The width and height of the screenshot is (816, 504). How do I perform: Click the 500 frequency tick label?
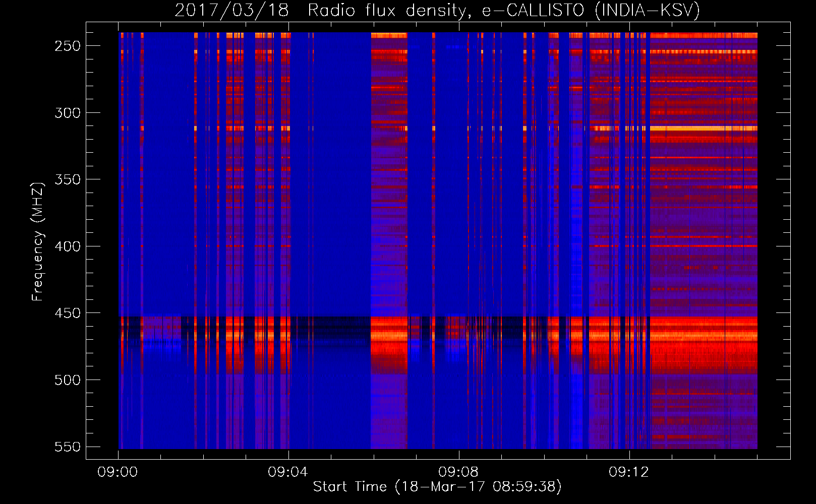pos(68,380)
